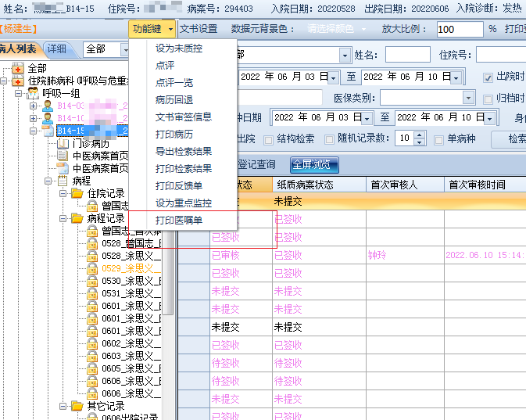Click the 首次审核时间 column header
This screenshot has height=420, width=526.
(485, 185)
